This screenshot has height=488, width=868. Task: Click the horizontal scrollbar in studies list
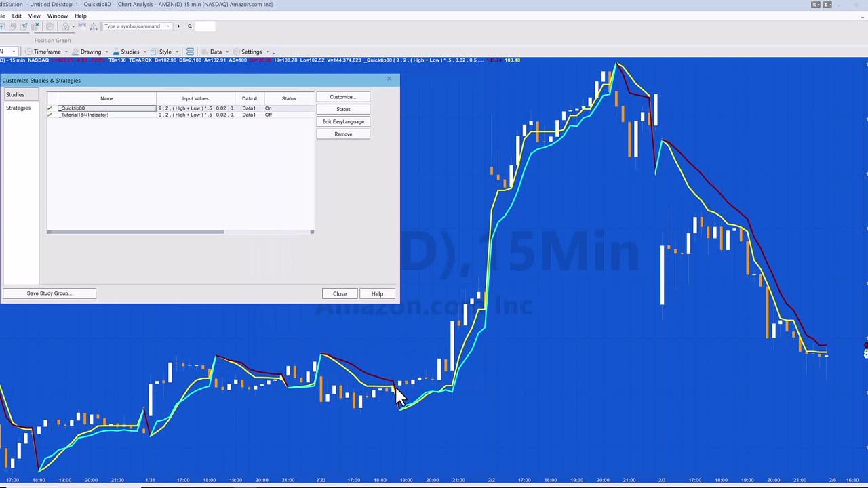coord(136,232)
